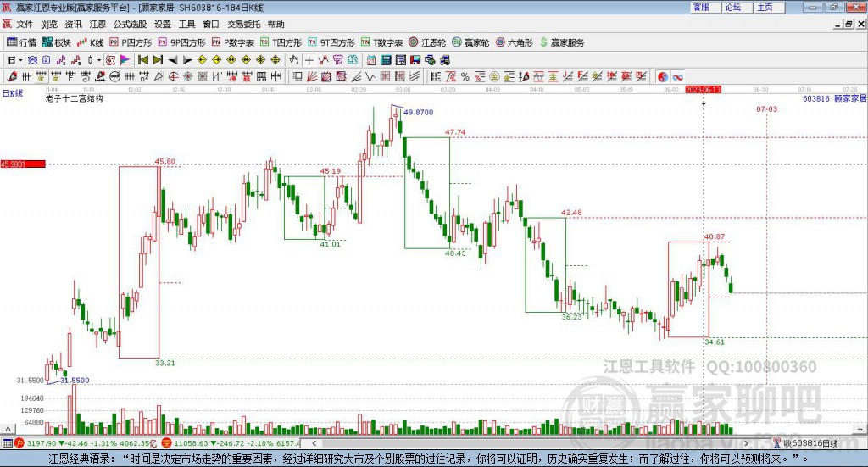Activate the crosshair cursor tool
Image resolution: width=868 pixels, height=467 pixels.
(x=309, y=60)
